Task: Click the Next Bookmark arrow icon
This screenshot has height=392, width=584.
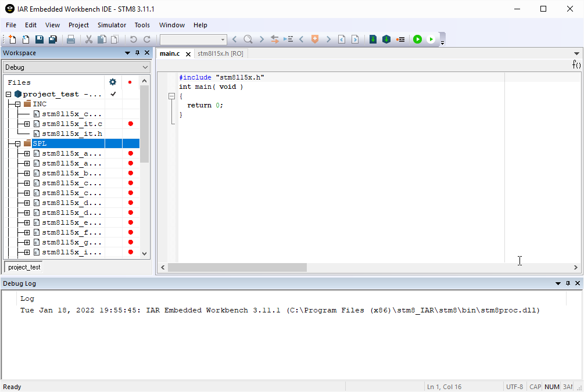Action: tap(328, 39)
